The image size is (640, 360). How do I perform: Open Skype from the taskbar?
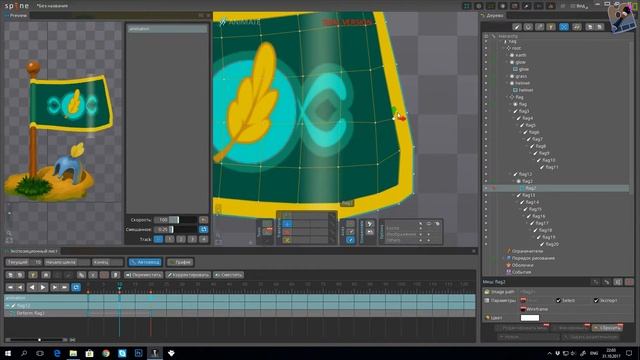coord(122,353)
